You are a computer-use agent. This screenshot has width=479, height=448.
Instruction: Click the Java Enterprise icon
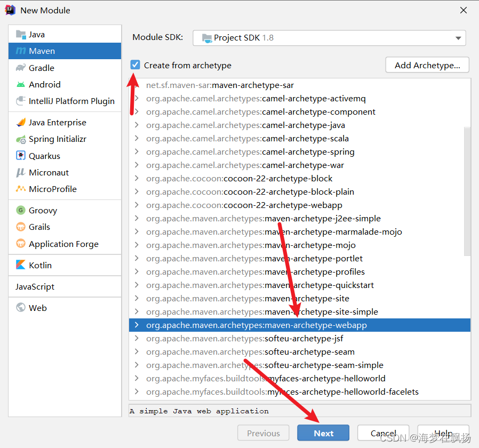pyautogui.click(x=21, y=123)
